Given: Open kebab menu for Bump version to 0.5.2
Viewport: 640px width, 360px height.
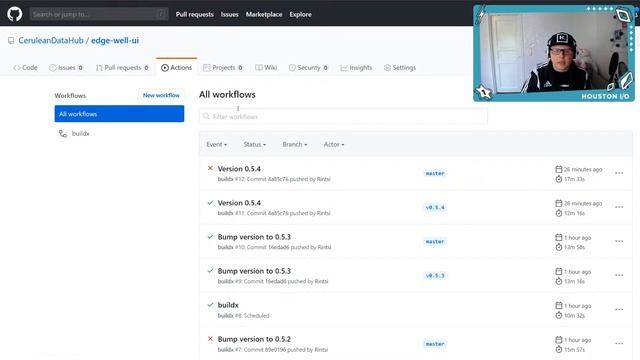Looking at the screenshot, I should tap(619, 343).
